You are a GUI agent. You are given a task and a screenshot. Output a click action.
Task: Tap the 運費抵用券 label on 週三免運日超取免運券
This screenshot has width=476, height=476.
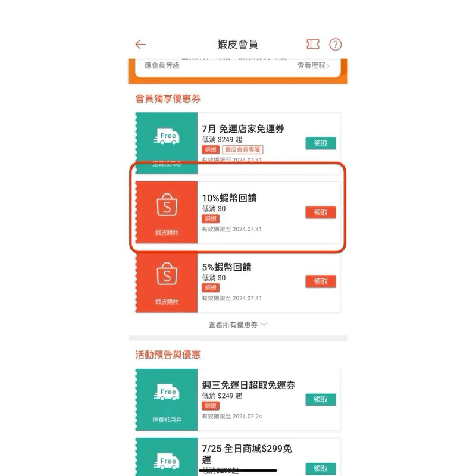(167, 420)
